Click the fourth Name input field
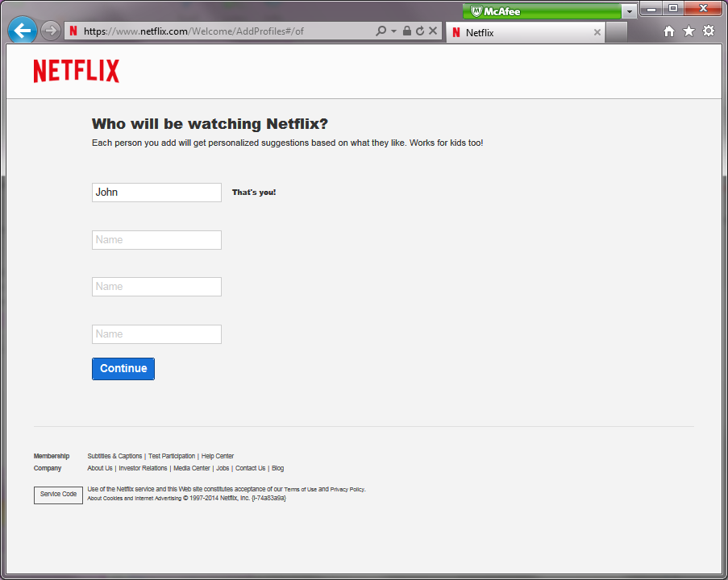 156,334
